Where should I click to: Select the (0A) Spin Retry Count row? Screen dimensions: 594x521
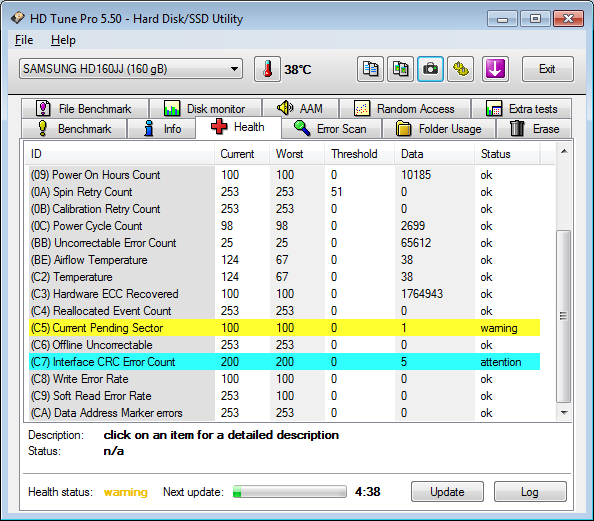point(284,192)
